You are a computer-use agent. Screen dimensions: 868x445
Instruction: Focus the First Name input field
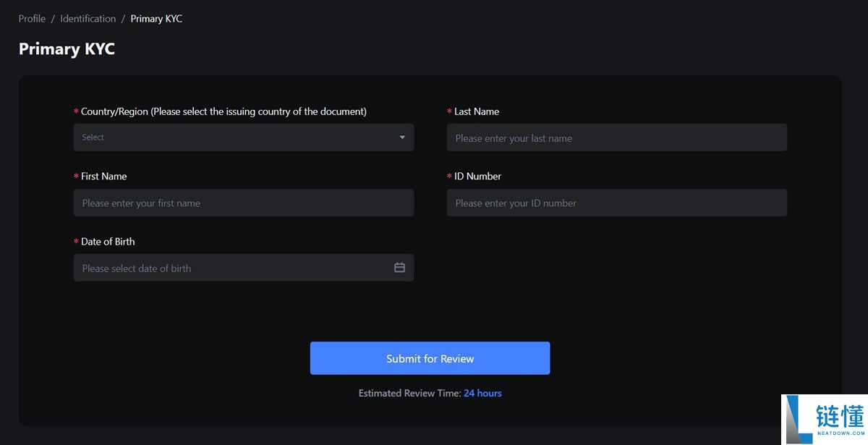point(244,203)
